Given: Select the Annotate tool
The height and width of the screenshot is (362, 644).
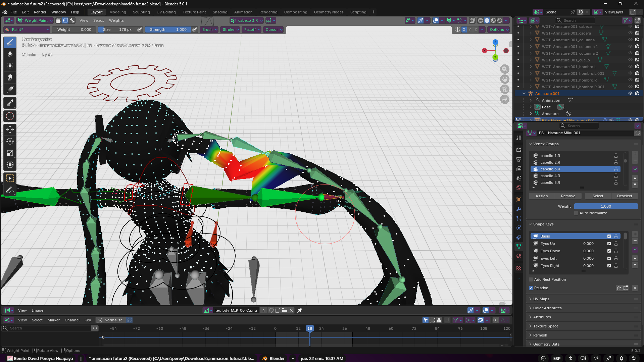Looking at the screenshot, I should point(10,190).
